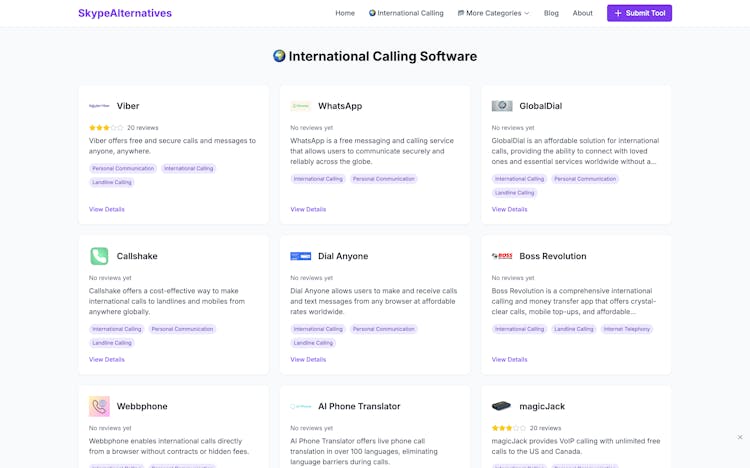Open View Details for Viber
750x468 pixels.
pyautogui.click(x=107, y=209)
